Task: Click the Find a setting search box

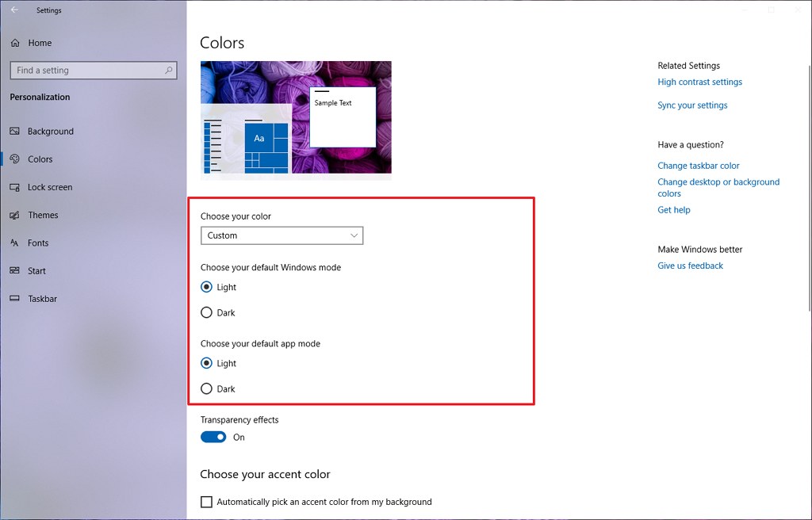Action: click(x=94, y=70)
